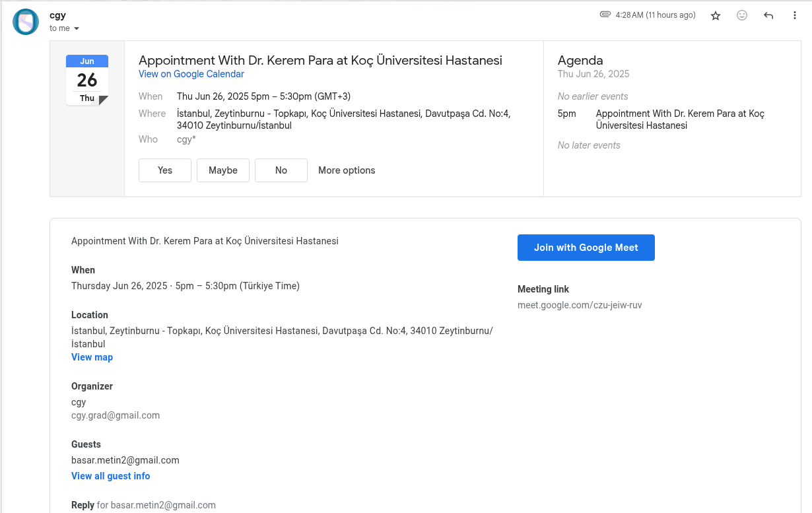Click 'No later events' in Agenda
The image size is (812, 513).
589,145
